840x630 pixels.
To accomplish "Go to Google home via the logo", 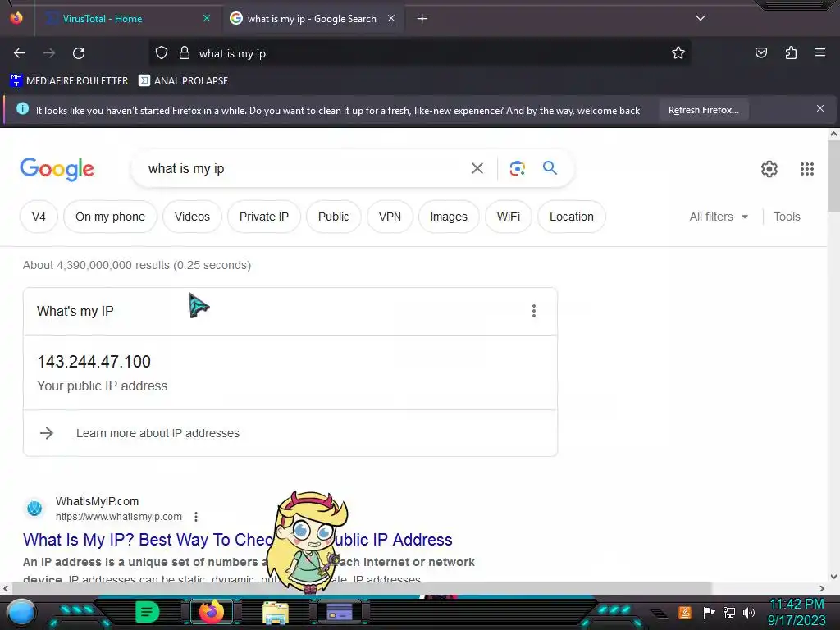I will [x=57, y=169].
